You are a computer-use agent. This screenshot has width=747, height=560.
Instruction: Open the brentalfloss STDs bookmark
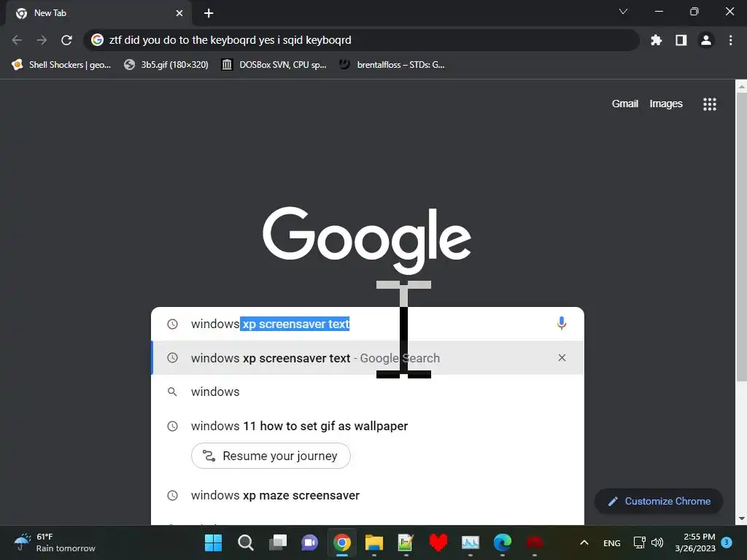[392, 65]
